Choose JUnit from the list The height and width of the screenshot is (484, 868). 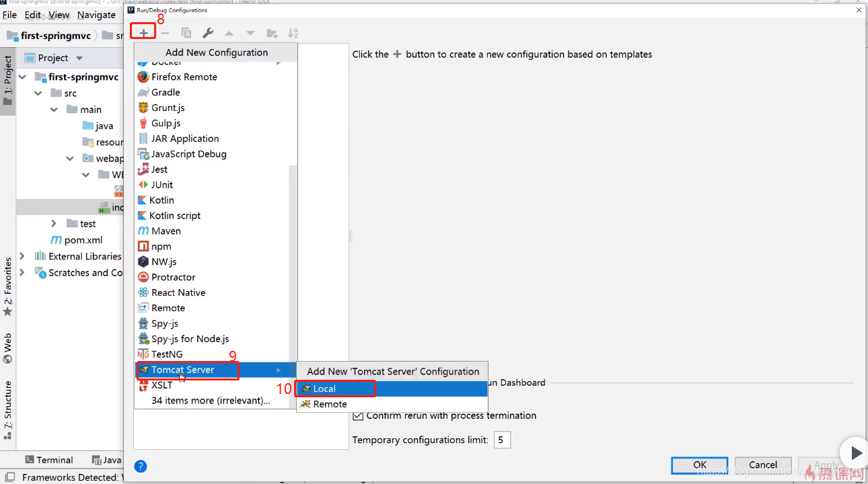212,185
